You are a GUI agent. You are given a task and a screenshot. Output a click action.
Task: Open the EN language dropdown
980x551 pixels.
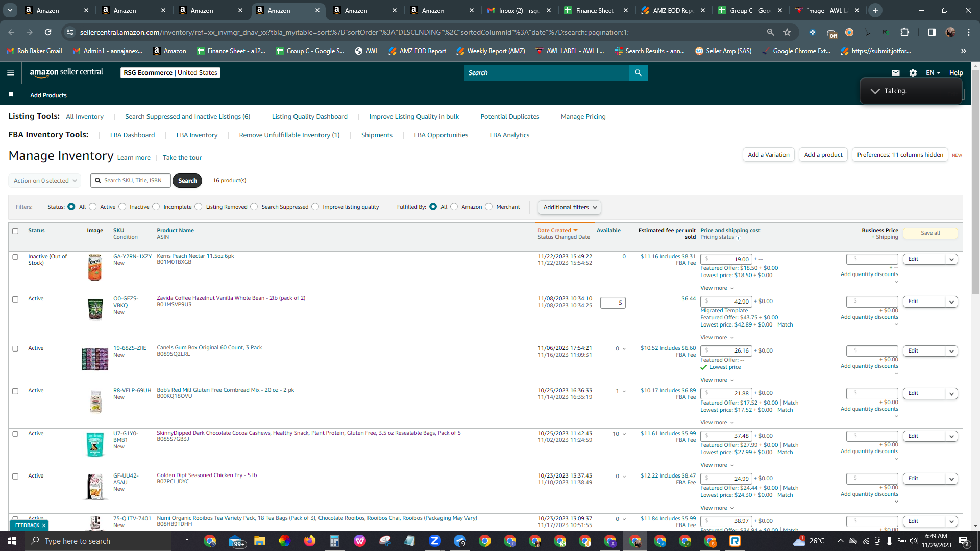click(933, 73)
